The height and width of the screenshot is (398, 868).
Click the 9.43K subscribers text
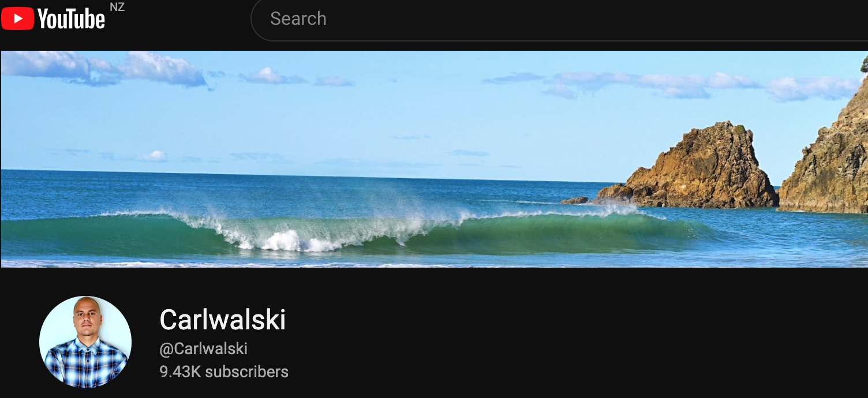tap(224, 372)
